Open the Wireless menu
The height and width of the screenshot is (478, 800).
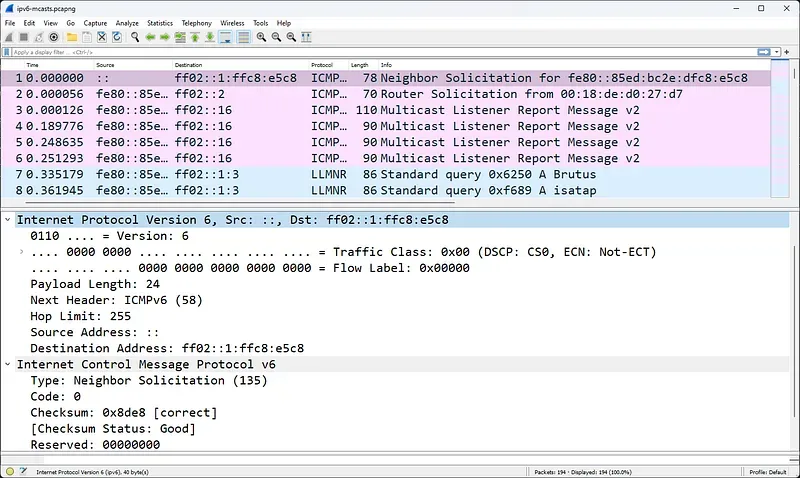(232, 23)
